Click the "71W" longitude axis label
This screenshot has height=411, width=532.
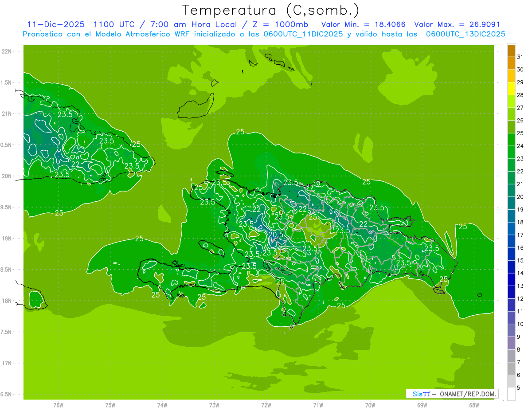click(x=318, y=405)
